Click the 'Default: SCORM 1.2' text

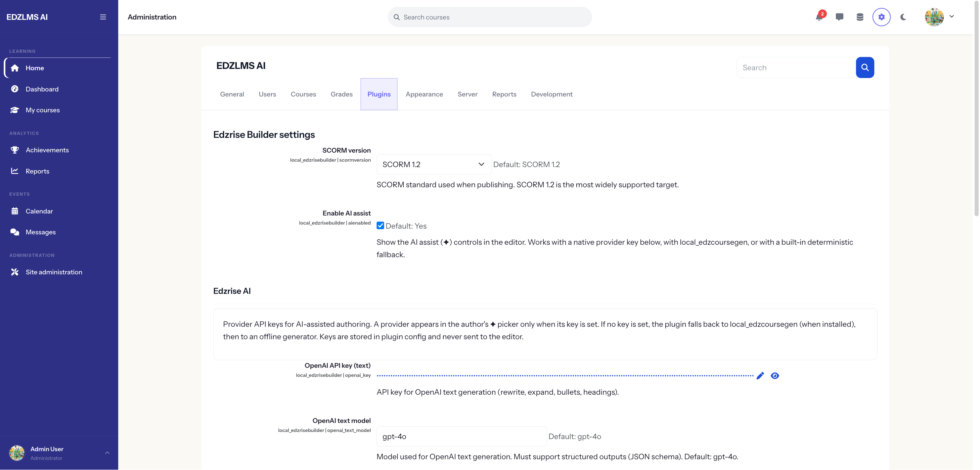click(526, 164)
